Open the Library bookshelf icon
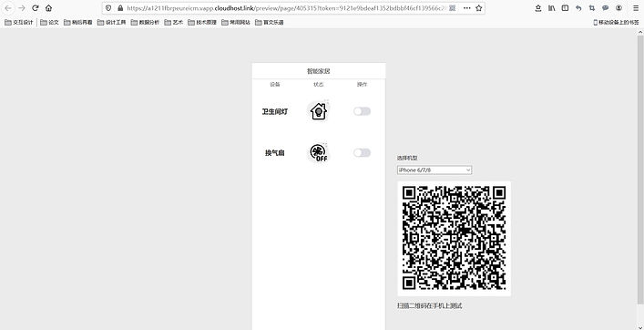The image size is (644, 330). click(x=552, y=8)
